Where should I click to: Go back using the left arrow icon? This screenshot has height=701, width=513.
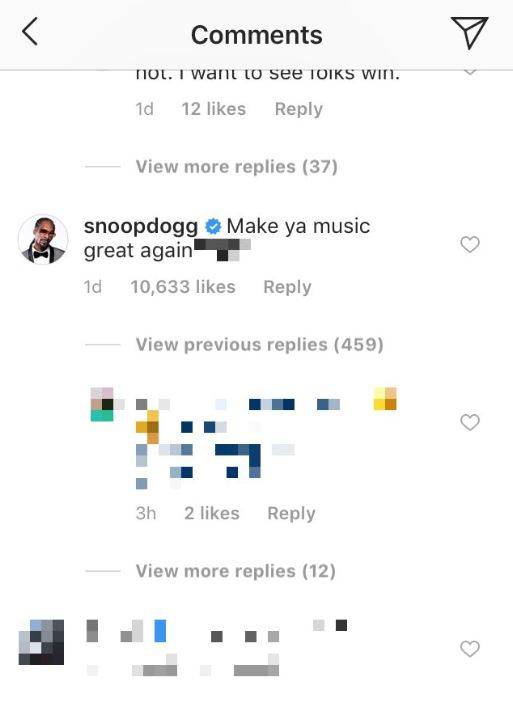(30, 32)
